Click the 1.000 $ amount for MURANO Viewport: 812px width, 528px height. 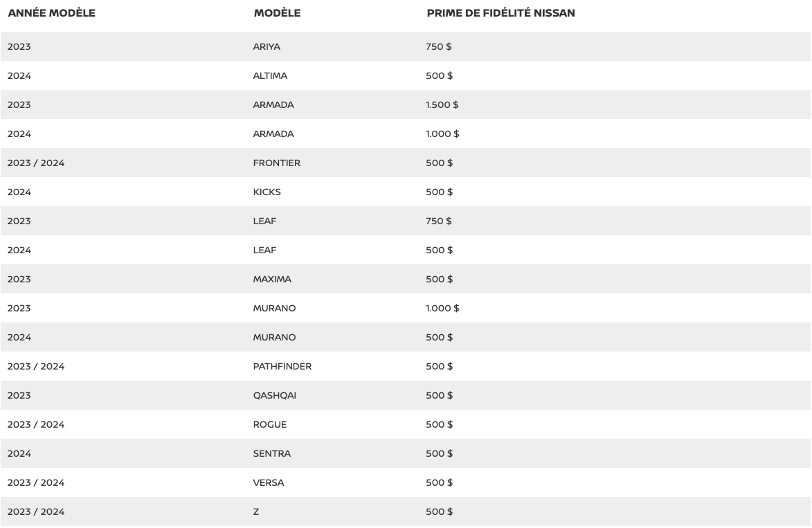coord(442,308)
